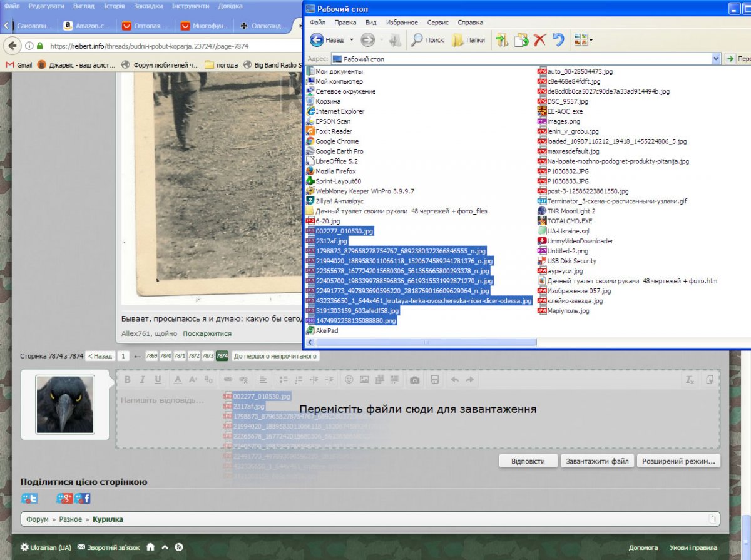Click the Explorer Back arrow button
The image size is (751, 560).
coord(317,40)
